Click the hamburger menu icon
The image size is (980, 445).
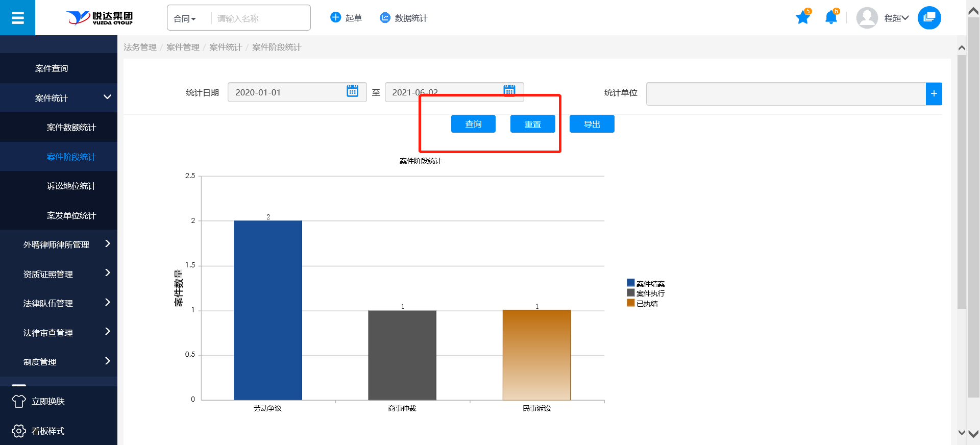[x=17, y=18]
